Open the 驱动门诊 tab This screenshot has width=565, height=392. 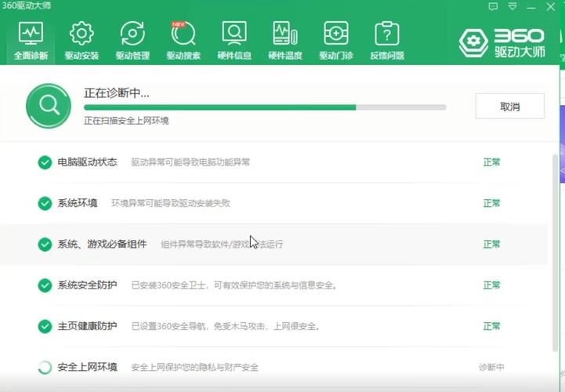[x=336, y=41]
